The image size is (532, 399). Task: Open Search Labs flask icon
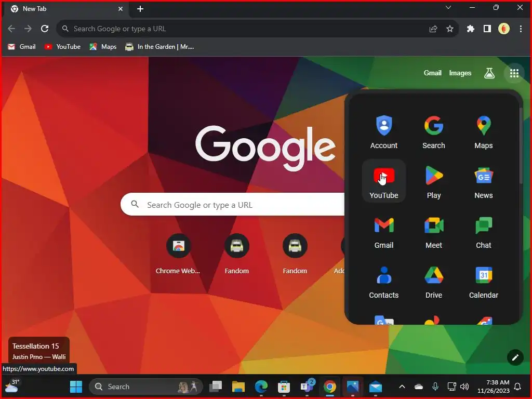tap(489, 73)
